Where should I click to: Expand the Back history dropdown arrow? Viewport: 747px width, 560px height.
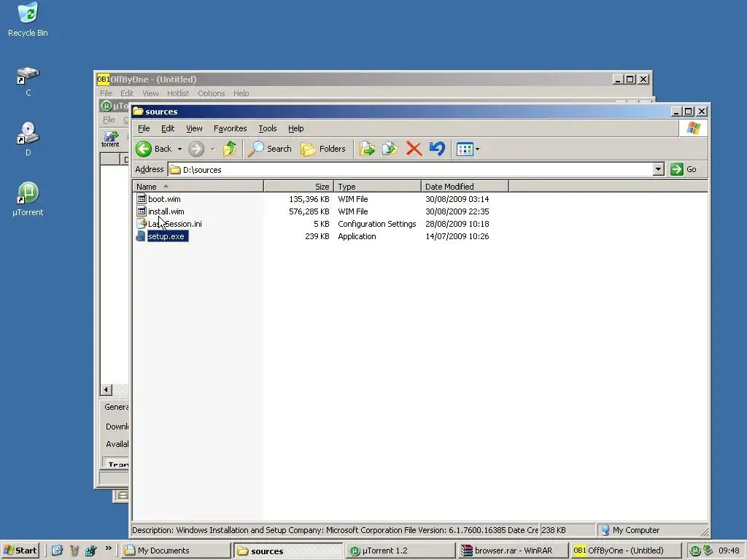pyautogui.click(x=179, y=149)
